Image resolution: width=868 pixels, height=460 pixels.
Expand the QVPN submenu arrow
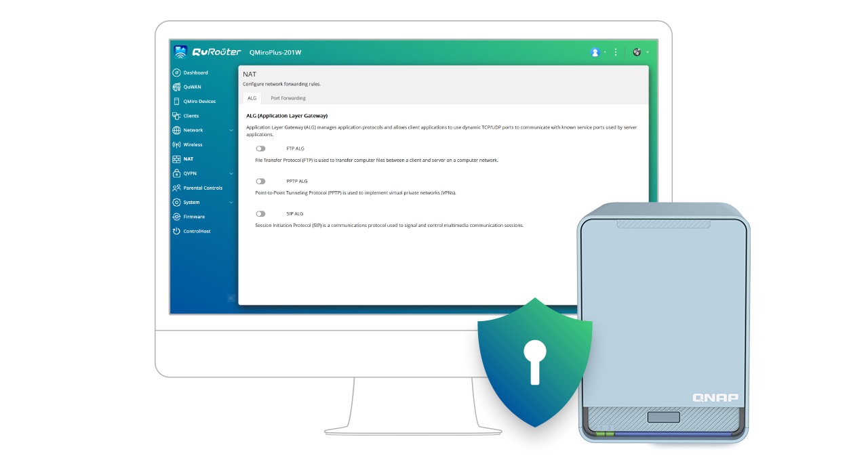coord(231,173)
